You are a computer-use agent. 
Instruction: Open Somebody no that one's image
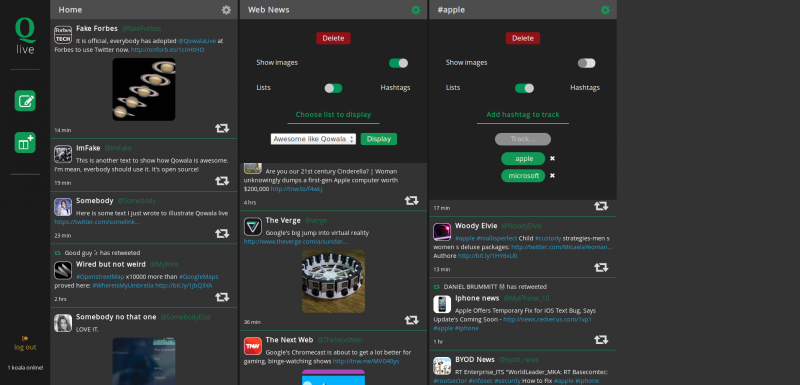tap(144, 361)
